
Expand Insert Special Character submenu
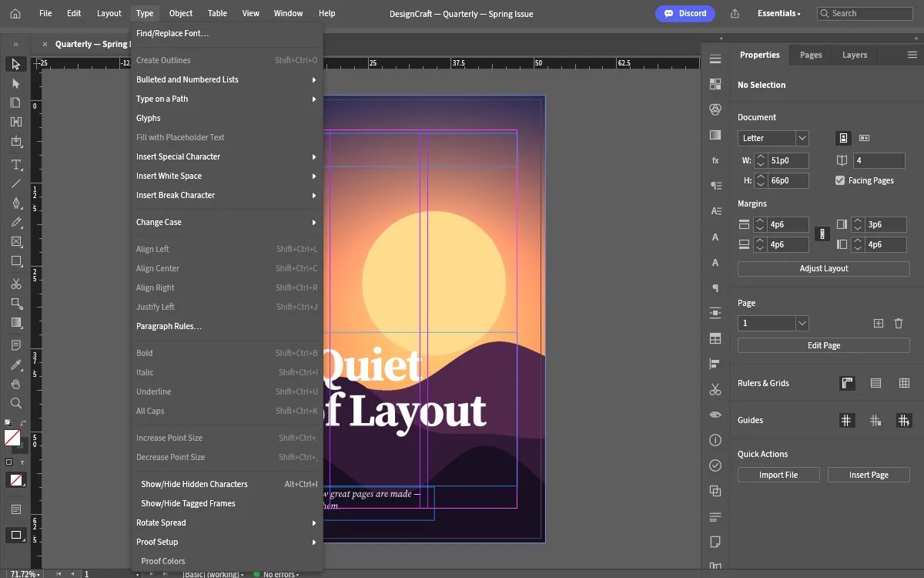click(227, 156)
